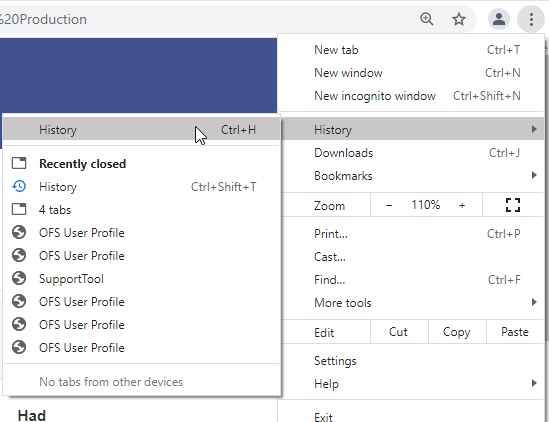Image resolution: width=549 pixels, height=422 pixels.
Task: Click the window icon beside 4 tabs
Action: point(19,209)
